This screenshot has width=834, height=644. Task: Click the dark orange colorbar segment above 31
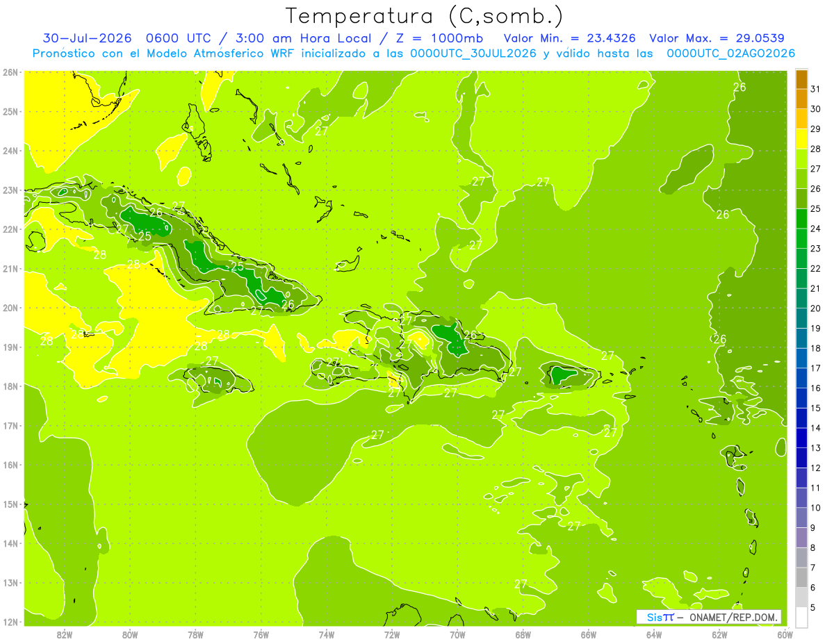[x=801, y=80]
